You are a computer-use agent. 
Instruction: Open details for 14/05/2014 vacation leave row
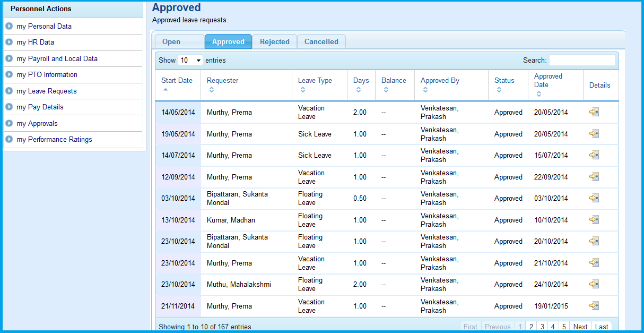coord(594,112)
